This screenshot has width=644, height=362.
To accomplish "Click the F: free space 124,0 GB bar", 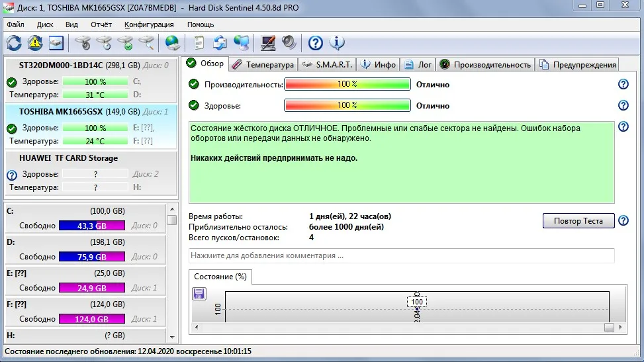I will point(92,319).
